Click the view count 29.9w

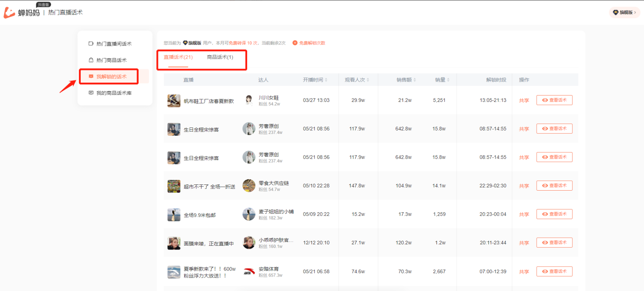pyautogui.click(x=358, y=100)
